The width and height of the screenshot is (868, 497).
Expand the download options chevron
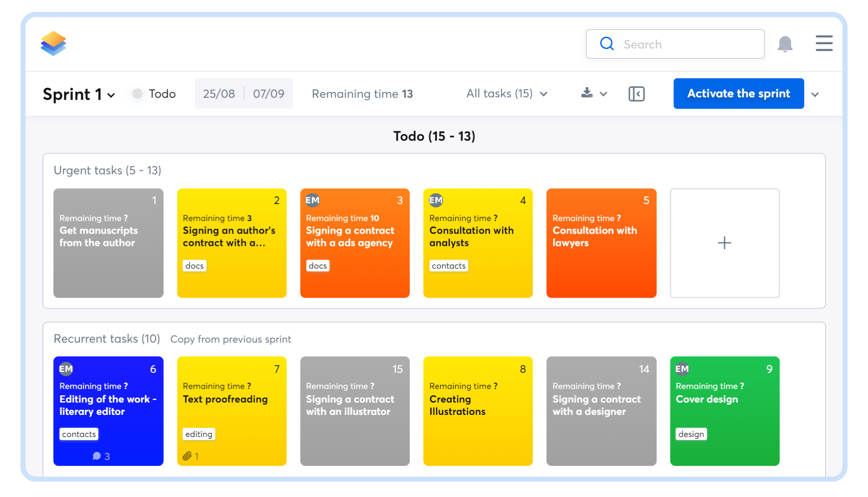603,94
